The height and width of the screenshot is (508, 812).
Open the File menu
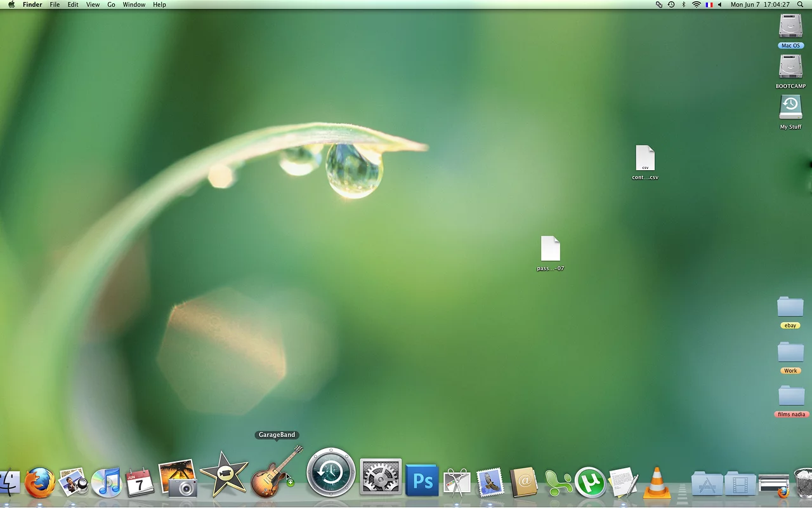click(55, 4)
